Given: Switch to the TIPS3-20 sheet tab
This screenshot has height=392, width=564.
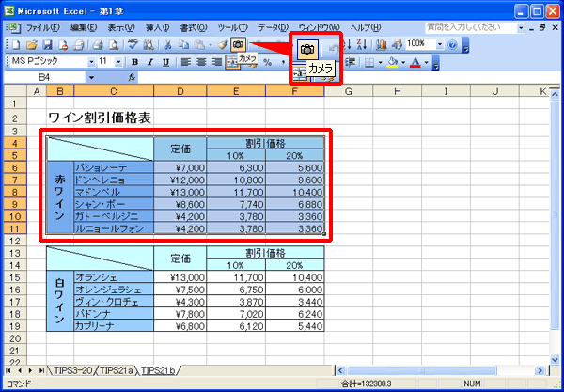Looking at the screenshot, I should click(x=73, y=370).
